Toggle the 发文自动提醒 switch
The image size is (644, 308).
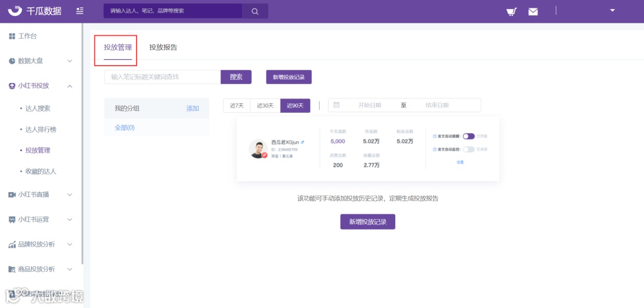point(469,136)
